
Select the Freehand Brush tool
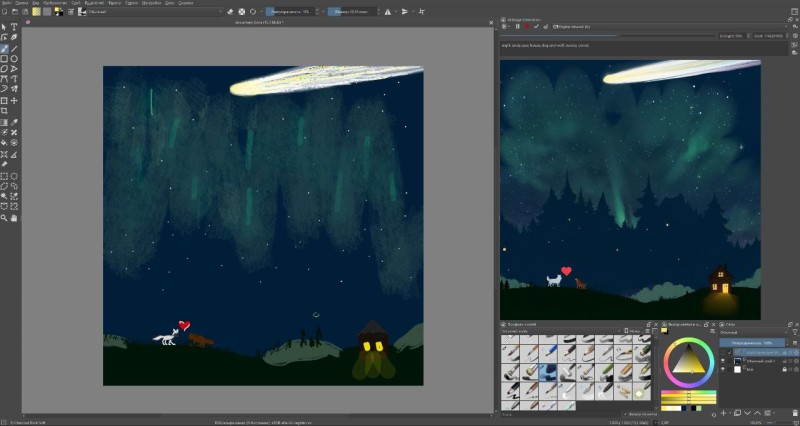[x=5, y=49]
